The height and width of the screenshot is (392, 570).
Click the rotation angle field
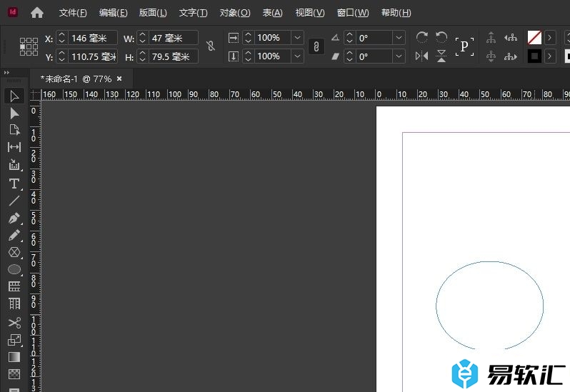coord(374,38)
